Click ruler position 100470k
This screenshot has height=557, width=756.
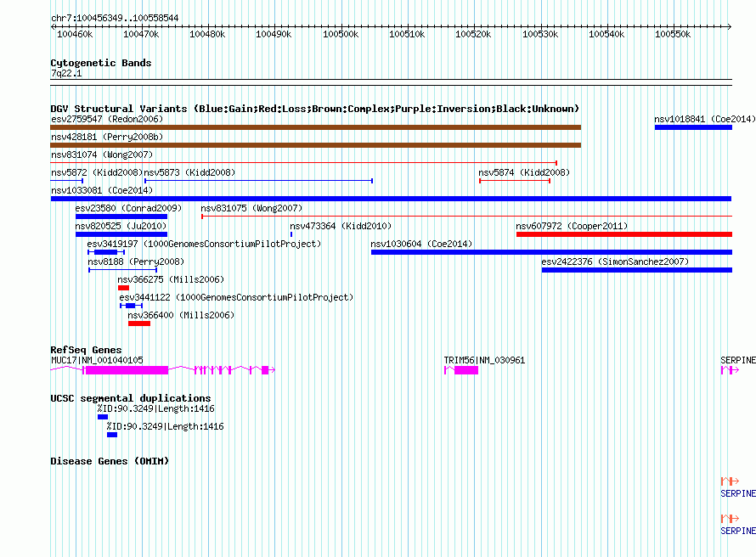(141, 34)
